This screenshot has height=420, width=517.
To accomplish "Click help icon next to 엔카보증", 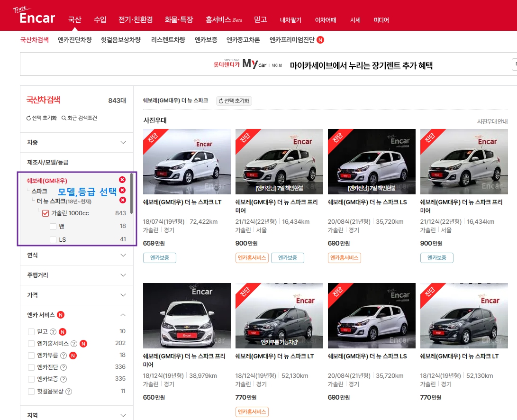I will 63,379.
